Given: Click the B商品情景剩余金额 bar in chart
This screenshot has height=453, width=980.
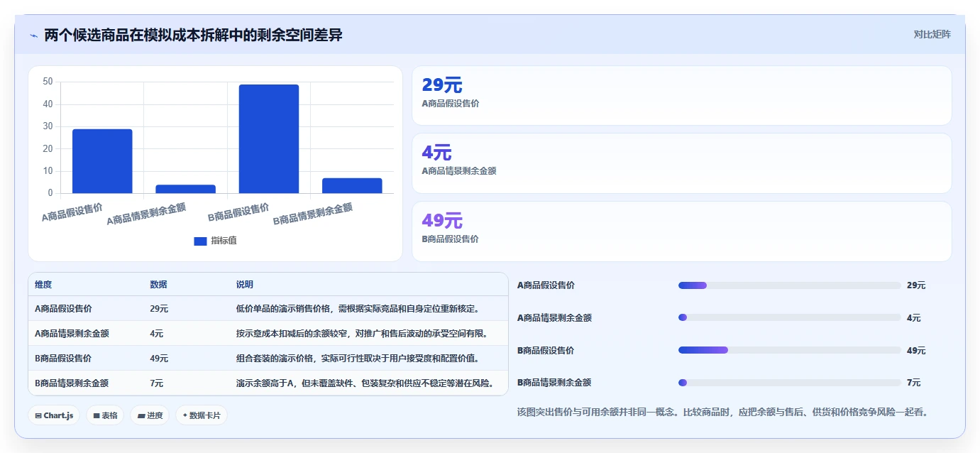Looking at the screenshot, I should pos(352,185).
